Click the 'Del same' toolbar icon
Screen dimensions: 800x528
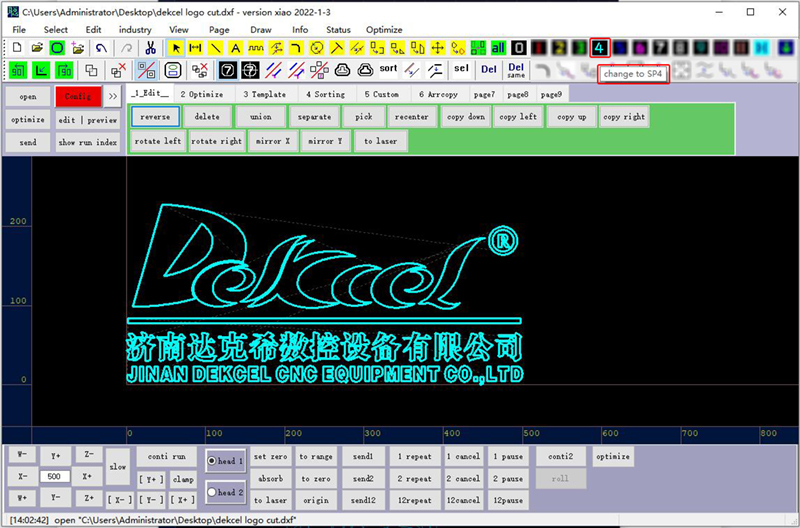(x=516, y=70)
